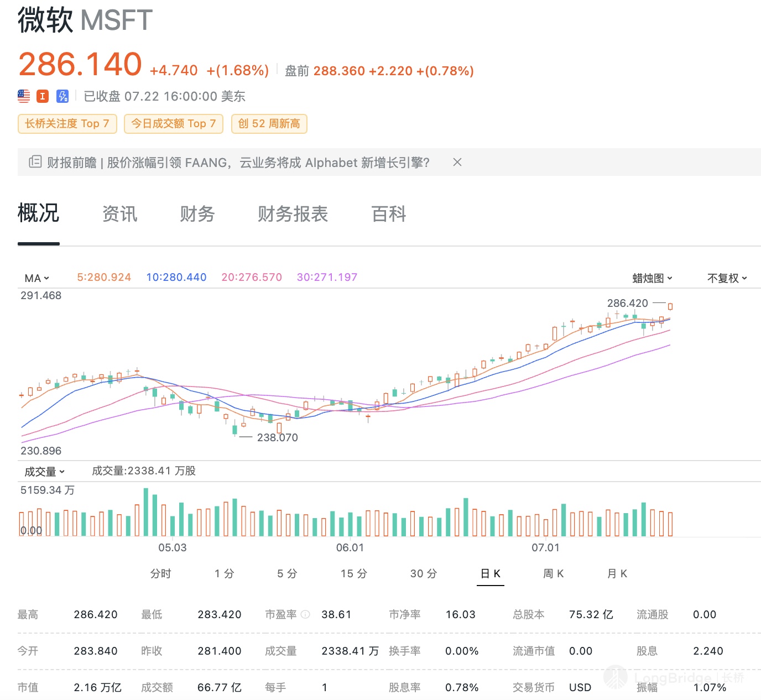Click the 市值 value 2.16 万亿
The width and height of the screenshot is (761, 700).
point(98,687)
